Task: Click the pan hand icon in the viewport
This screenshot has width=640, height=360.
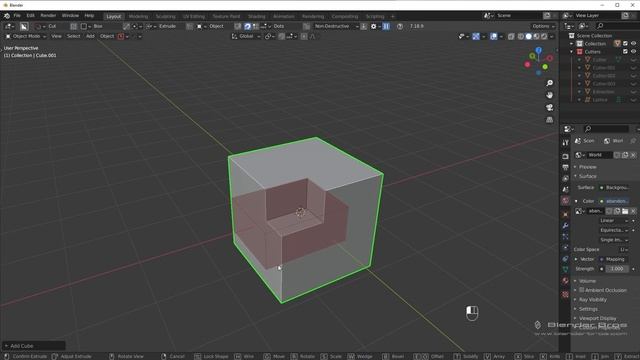Action: point(549,95)
